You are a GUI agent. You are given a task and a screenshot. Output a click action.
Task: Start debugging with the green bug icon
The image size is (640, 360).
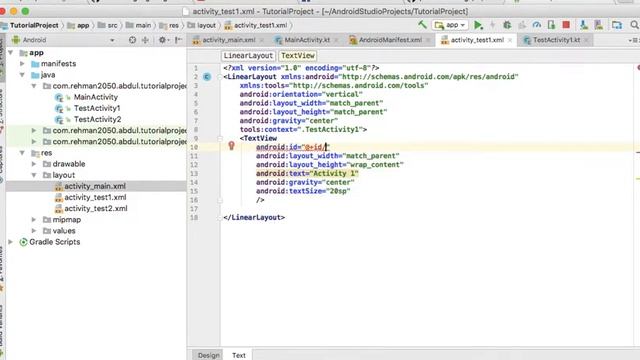tap(507, 25)
